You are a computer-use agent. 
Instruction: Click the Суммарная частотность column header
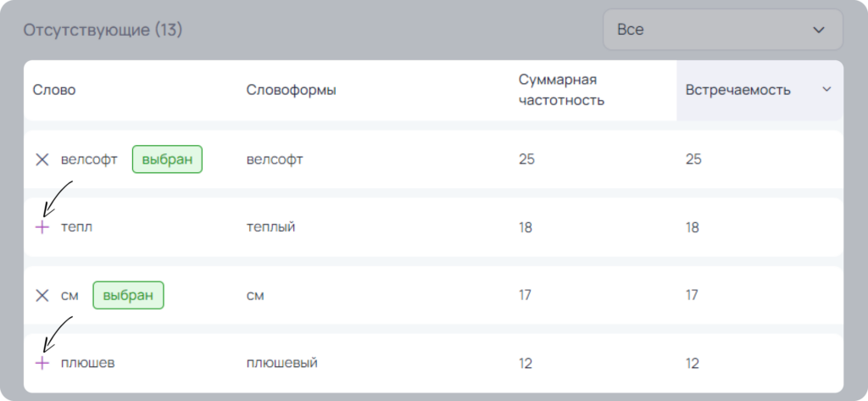pyautogui.click(x=561, y=90)
